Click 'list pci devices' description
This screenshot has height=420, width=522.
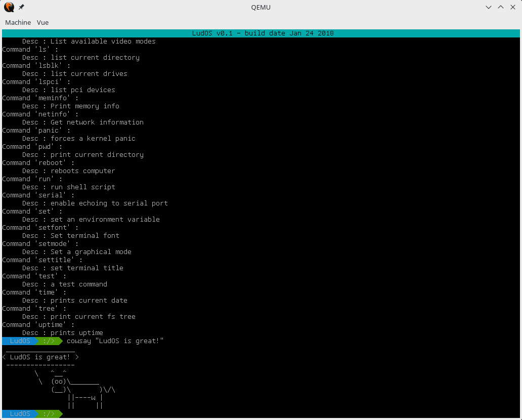pos(83,90)
